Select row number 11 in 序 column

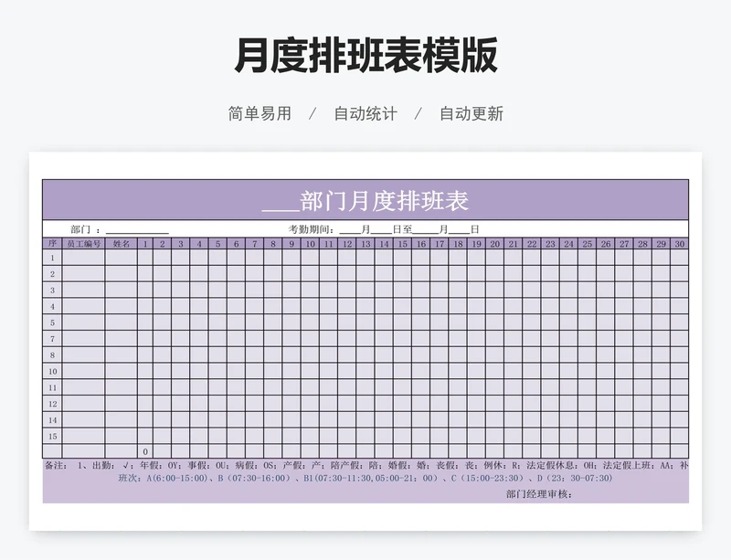coord(52,387)
